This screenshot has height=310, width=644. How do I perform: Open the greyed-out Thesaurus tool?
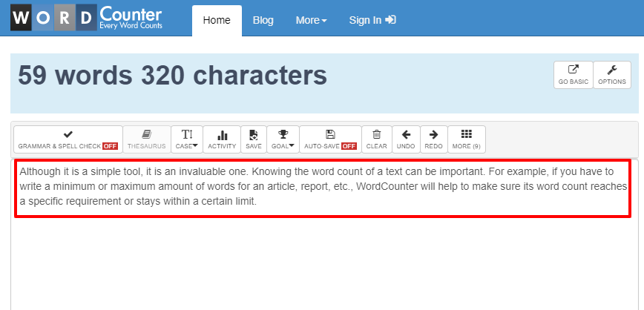(x=147, y=139)
